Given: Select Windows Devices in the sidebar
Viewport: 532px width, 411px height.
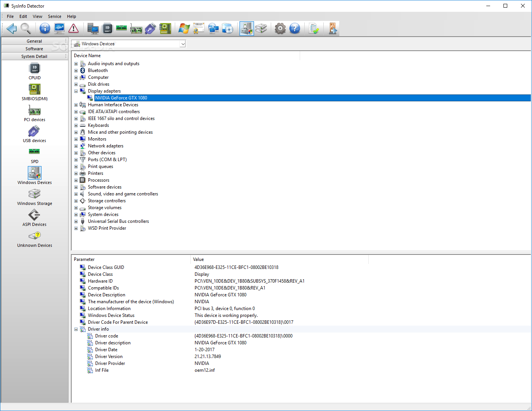Looking at the screenshot, I should click(x=35, y=176).
